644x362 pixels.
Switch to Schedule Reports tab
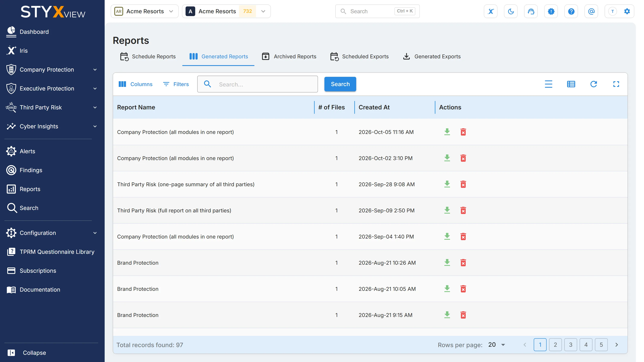click(x=148, y=57)
